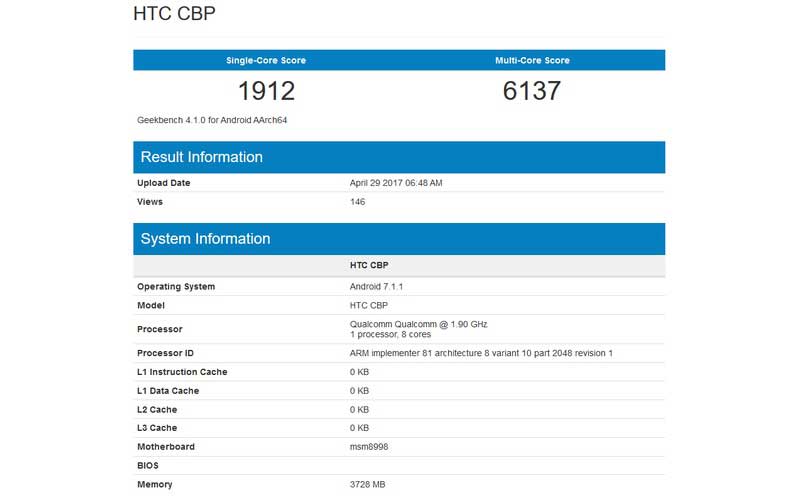Click the Model row label
Screen dimensions: 800x500
[150, 306]
